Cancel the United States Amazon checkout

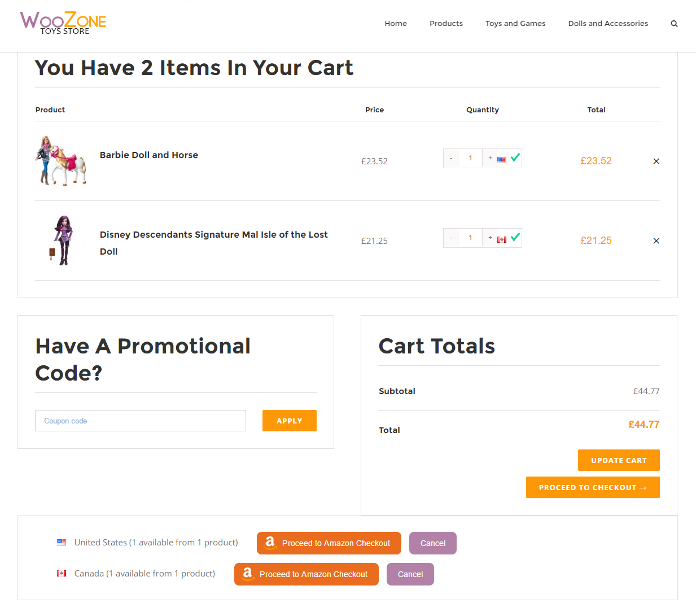(x=433, y=543)
